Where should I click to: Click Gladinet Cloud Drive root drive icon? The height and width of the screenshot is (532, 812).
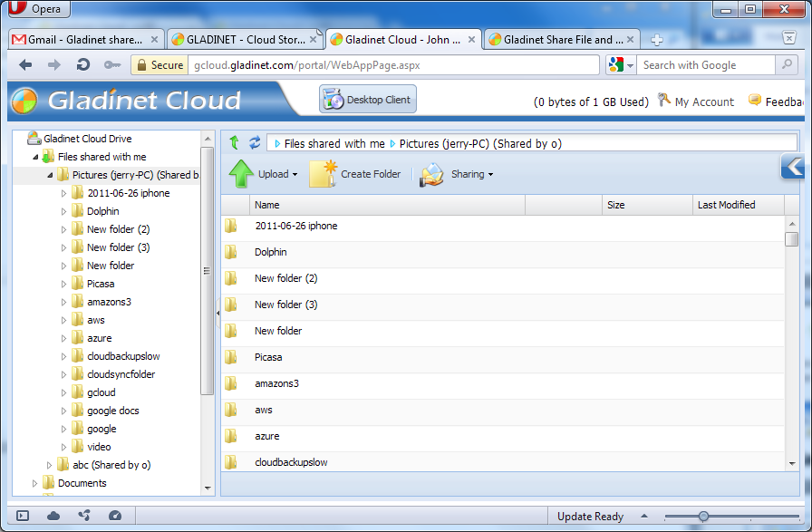34,138
